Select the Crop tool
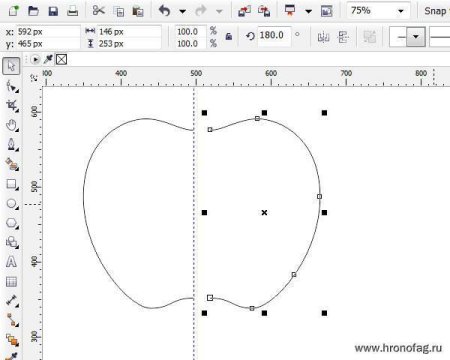The image size is (450, 360). (x=12, y=106)
